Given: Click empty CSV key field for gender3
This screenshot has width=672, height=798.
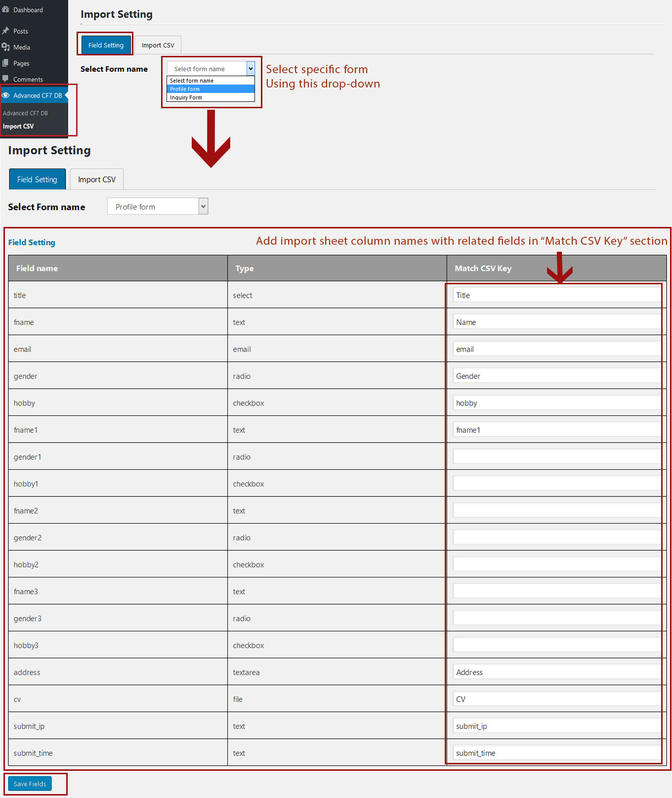Looking at the screenshot, I should (557, 618).
